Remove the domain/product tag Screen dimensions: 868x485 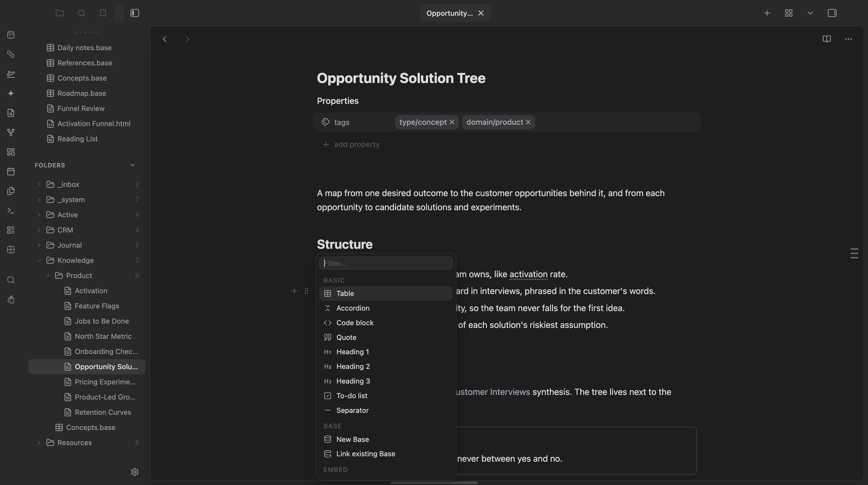(528, 122)
